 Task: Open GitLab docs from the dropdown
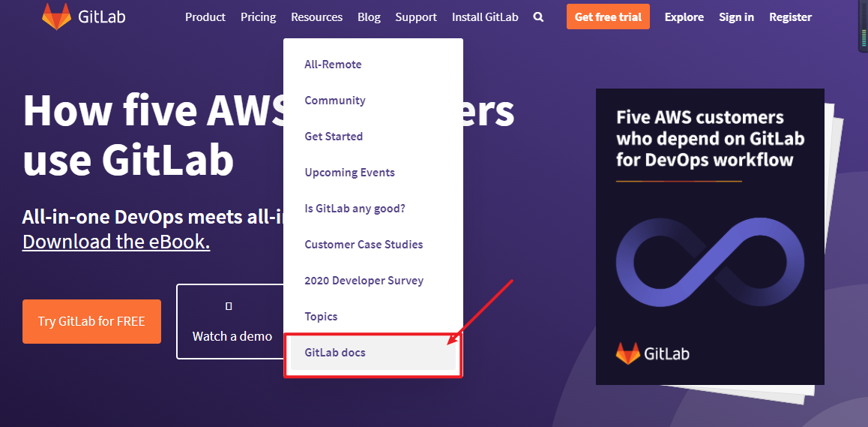(373, 352)
